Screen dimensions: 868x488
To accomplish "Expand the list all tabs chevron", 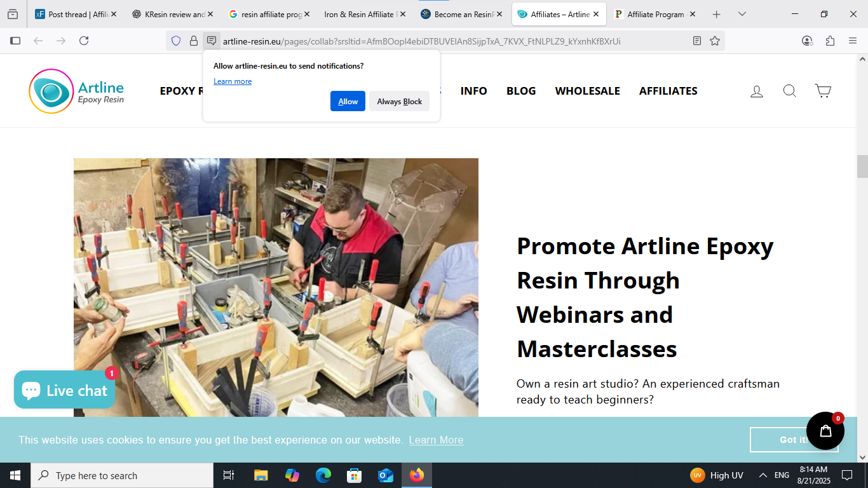I will (x=742, y=14).
